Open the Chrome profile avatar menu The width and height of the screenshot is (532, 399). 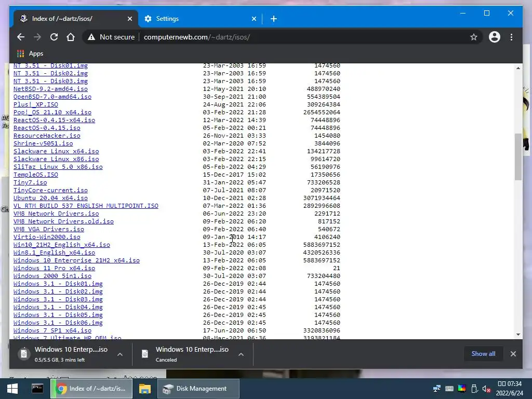(x=495, y=37)
